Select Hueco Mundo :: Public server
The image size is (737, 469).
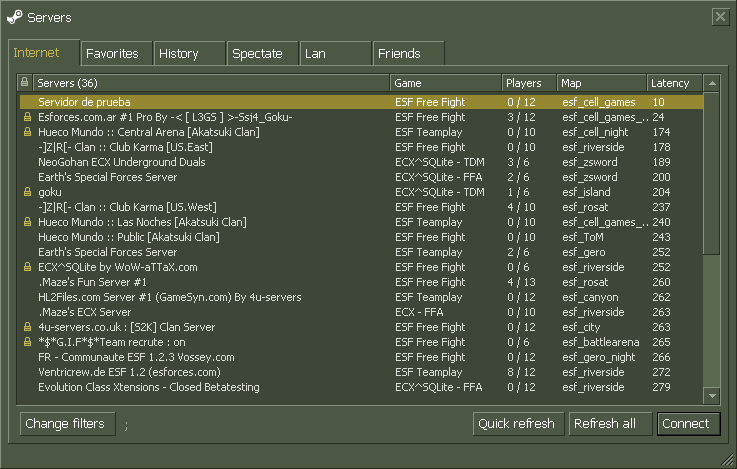click(361, 237)
